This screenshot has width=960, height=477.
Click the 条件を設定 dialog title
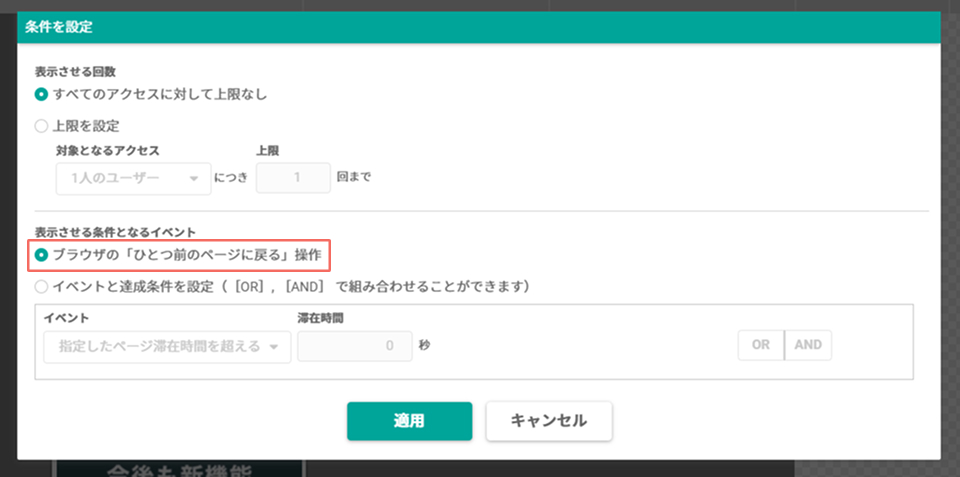[x=59, y=28]
